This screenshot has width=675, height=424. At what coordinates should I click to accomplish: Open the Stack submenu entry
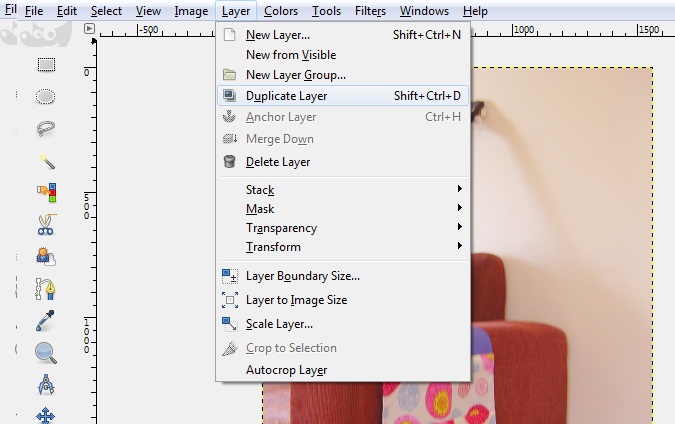[343, 189]
